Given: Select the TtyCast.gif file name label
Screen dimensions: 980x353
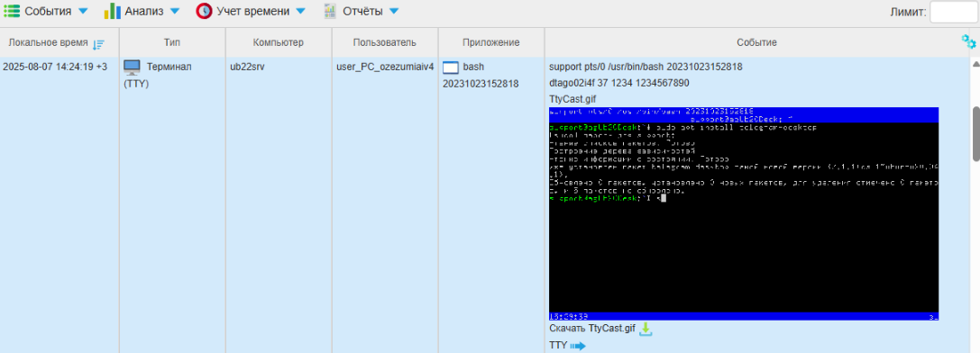Looking at the screenshot, I should [x=572, y=99].
